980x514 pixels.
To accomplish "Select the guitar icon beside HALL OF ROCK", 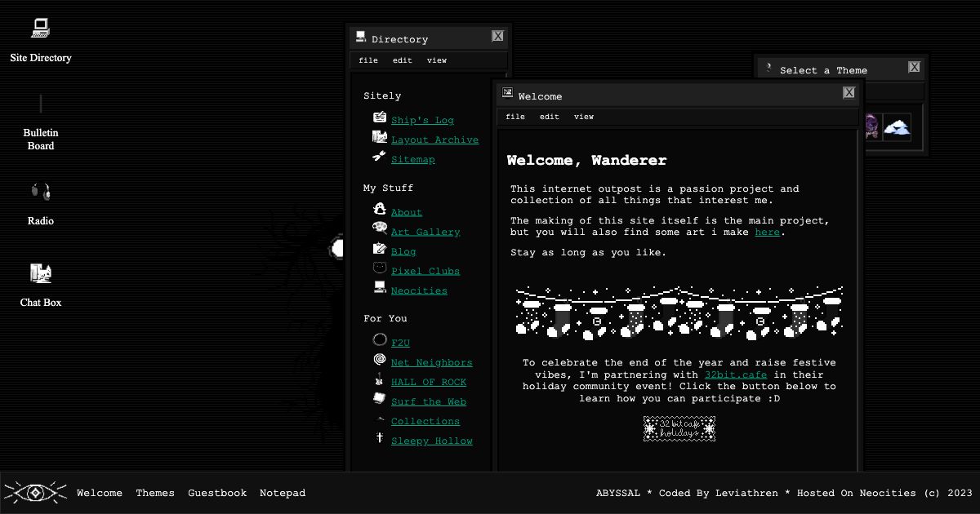I will pyautogui.click(x=379, y=379).
